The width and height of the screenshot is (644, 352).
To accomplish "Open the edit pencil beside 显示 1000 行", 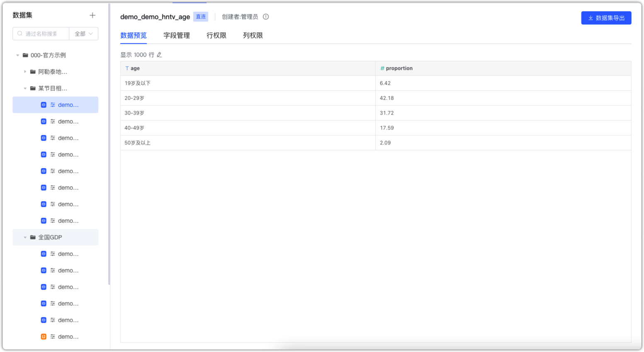I will click(160, 54).
